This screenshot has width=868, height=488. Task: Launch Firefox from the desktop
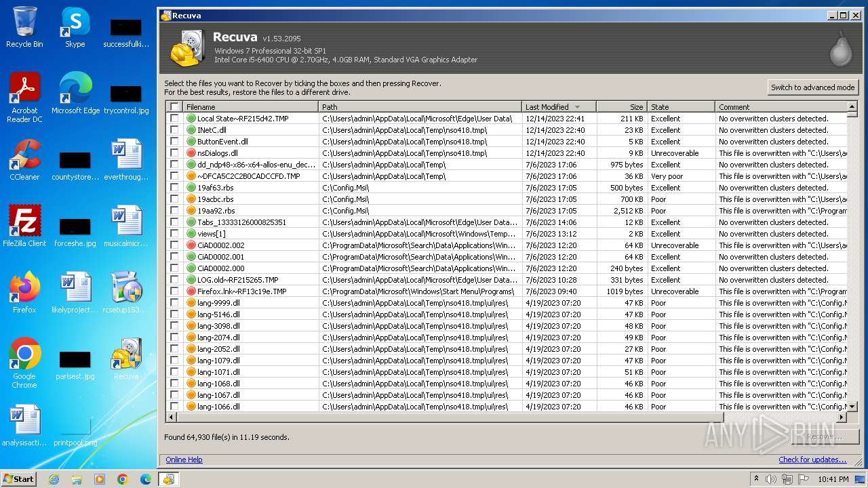24,293
